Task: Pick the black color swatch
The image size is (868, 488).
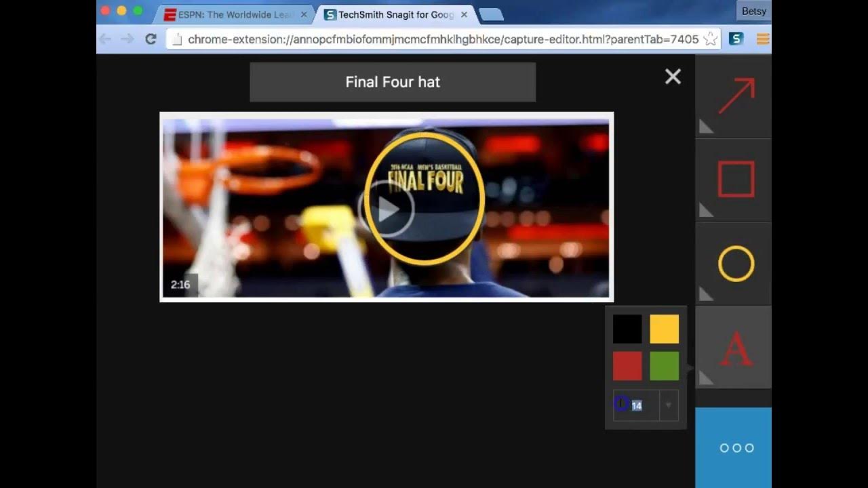Action: [x=627, y=329]
